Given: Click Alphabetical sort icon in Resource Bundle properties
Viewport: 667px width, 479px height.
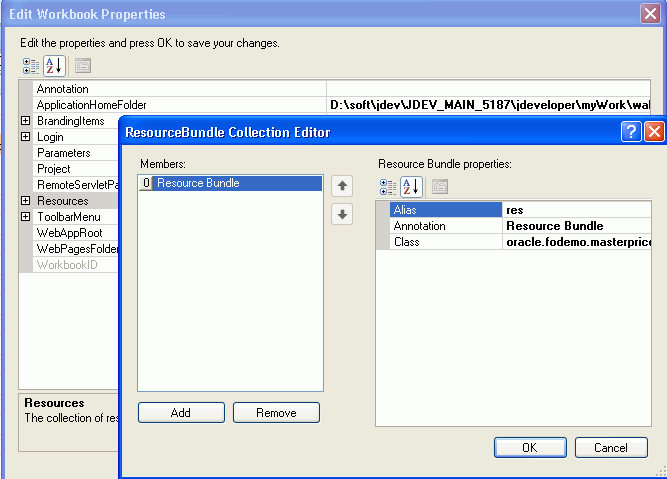Looking at the screenshot, I should click(411, 187).
